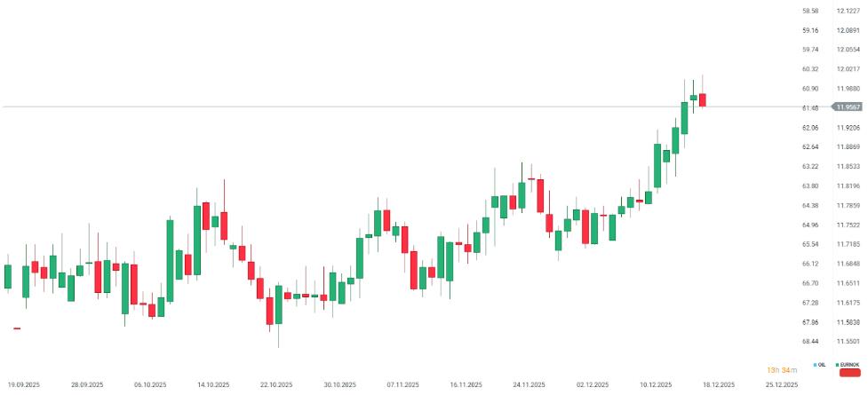
Task: Click the 61.48 oil value beside price line
Action: click(x=809, y=107)
